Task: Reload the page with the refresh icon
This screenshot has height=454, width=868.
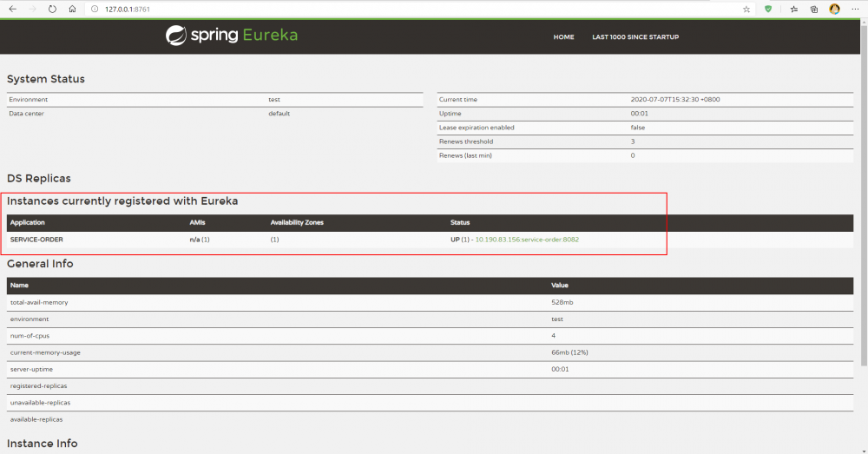Action: [x=52, y=9]
